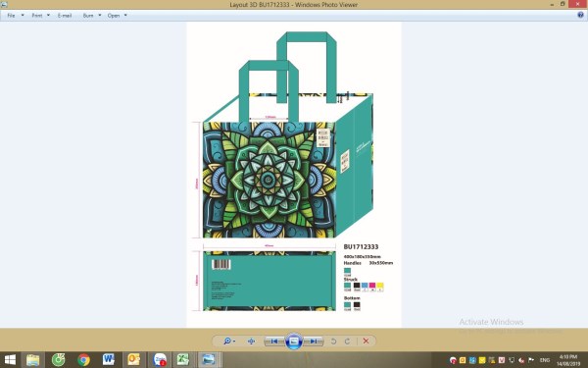Viewport: 588px width, 368px height.
Task: Rotate the image clockwise
Action: pyautogui.click(x=347, y=341)
